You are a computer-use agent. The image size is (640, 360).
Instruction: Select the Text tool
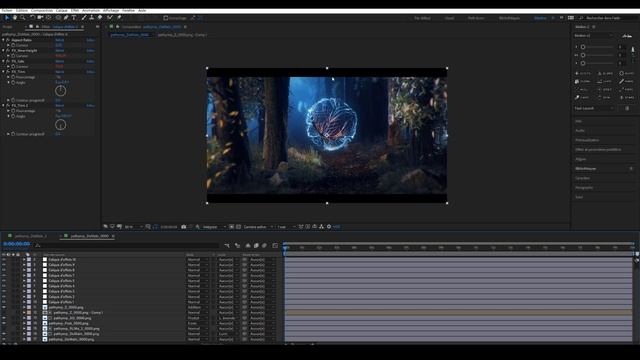point(74,18)
